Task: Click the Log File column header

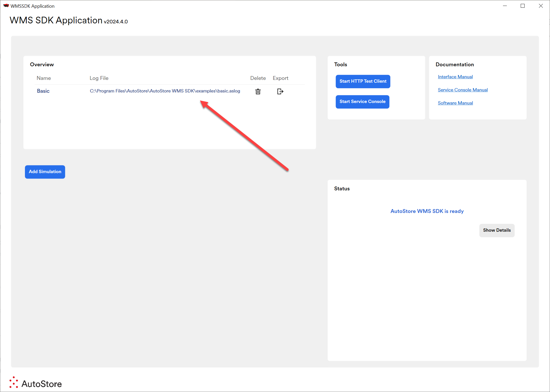Action: pos(99,78)
